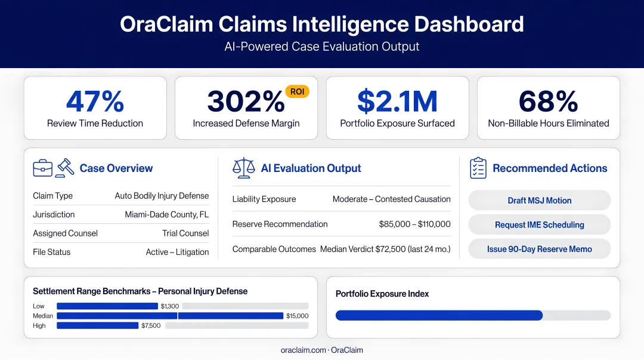The image size is (644, 360).
Task: Click the Claim Type label
Action: pyautogui.click(x=52, y=196)
